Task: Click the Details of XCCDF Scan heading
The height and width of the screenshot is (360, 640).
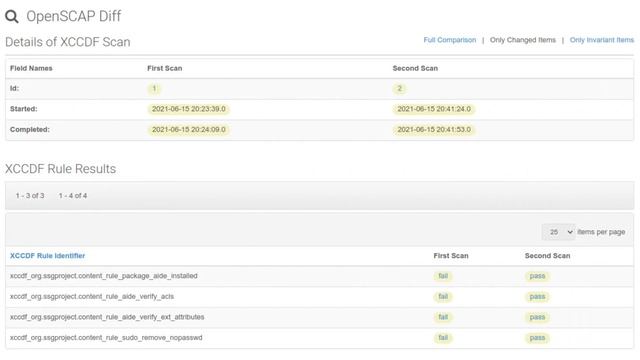Action: click(x=67, y=42)
